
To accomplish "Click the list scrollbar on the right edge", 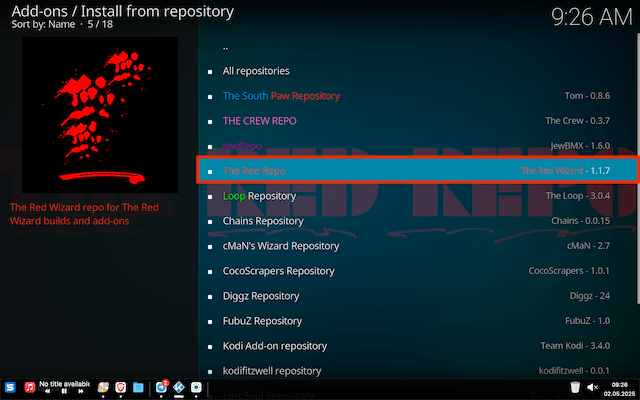I will point(638,168).
